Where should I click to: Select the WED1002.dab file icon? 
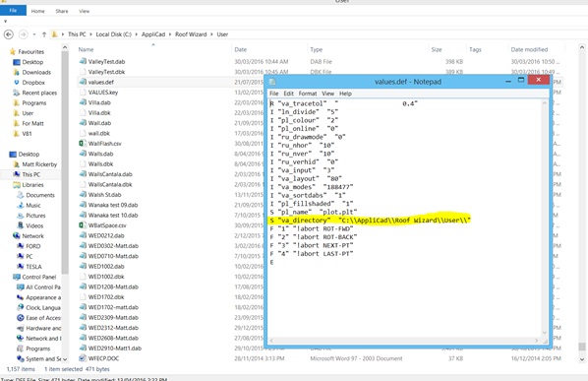pos(83,266)
